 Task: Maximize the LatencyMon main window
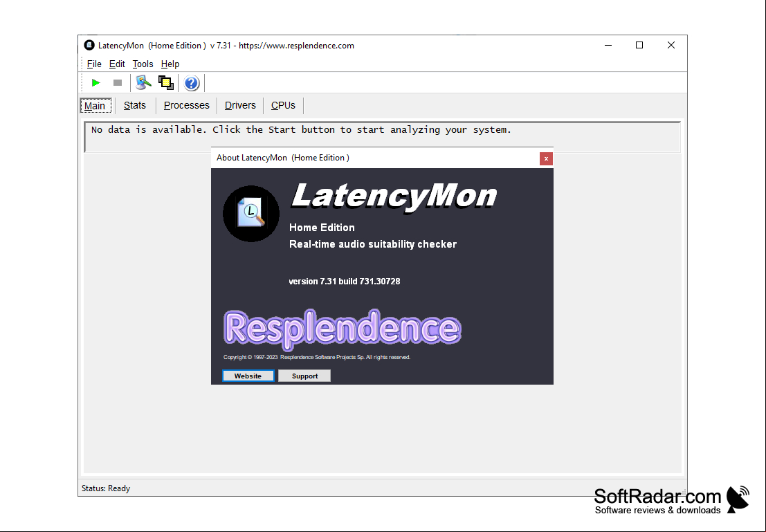pos(639,46)
